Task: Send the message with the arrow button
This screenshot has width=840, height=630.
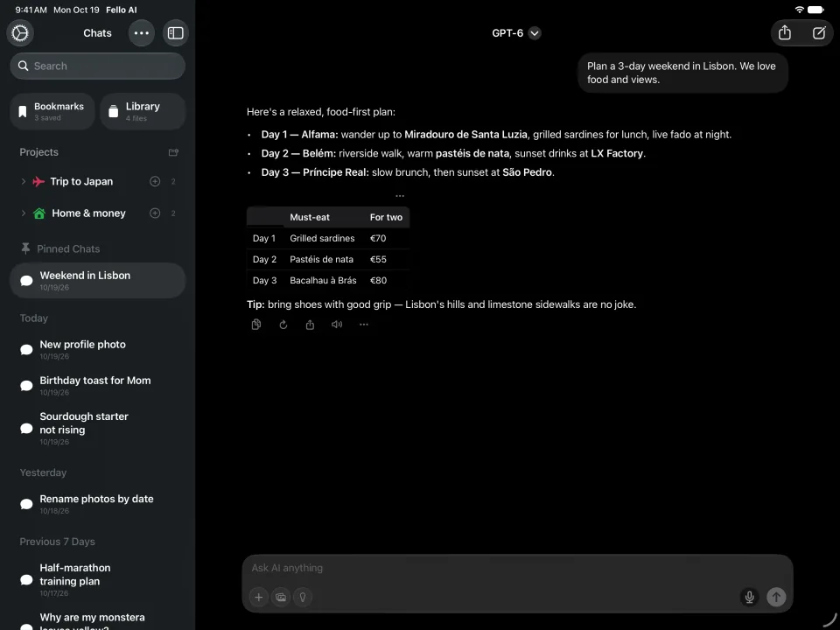Action: pyautogui.click(x=776, y=597)
